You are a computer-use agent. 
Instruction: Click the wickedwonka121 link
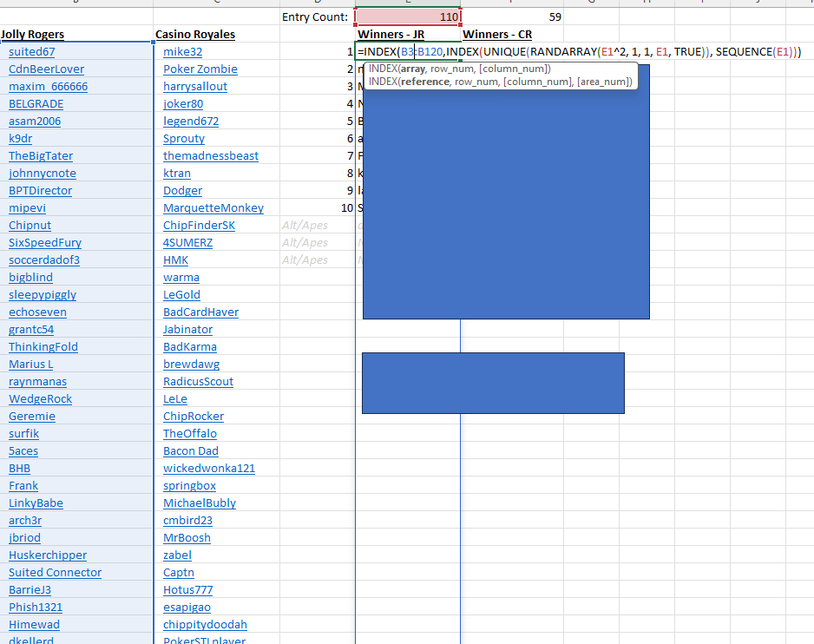[x=208, y=469]
